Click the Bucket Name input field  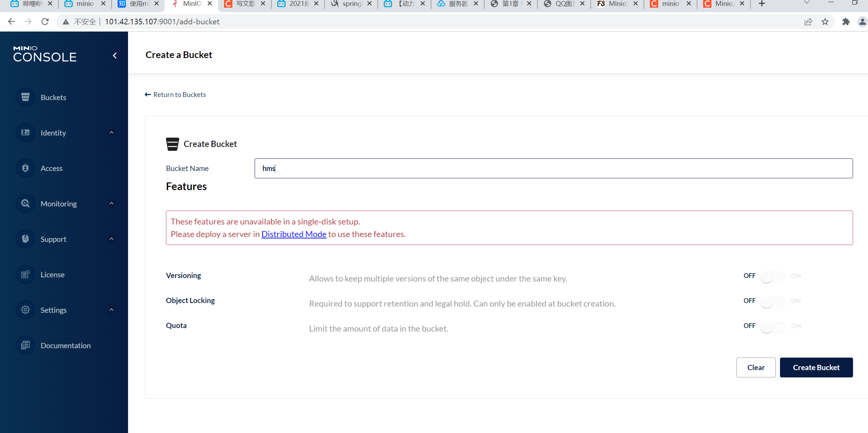(x=553, y=169)
